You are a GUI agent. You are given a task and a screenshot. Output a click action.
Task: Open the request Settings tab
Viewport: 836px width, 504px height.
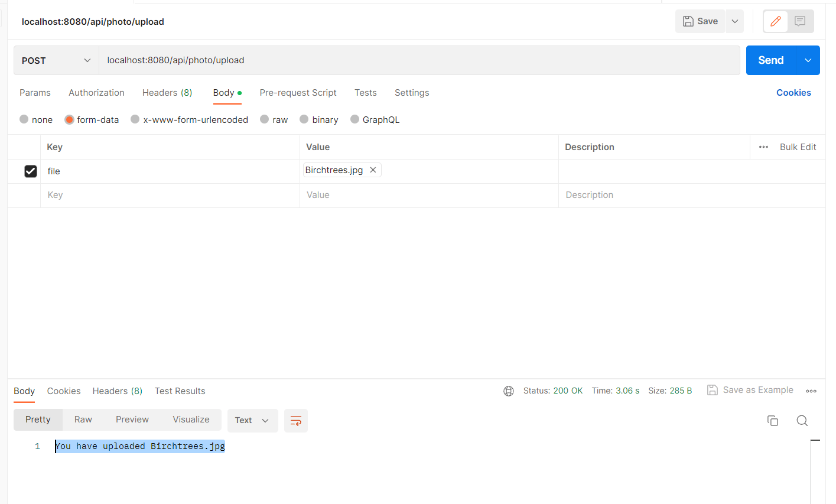[412, 93]
